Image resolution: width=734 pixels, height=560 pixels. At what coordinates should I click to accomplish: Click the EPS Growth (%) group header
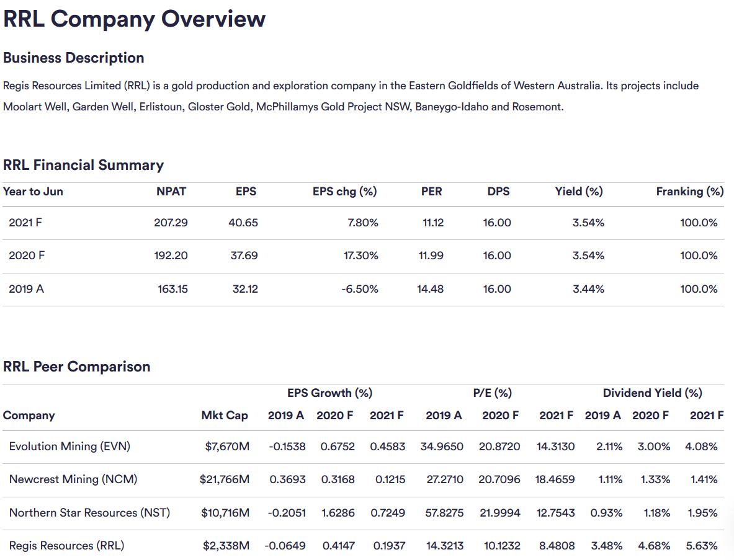[329, 393]
